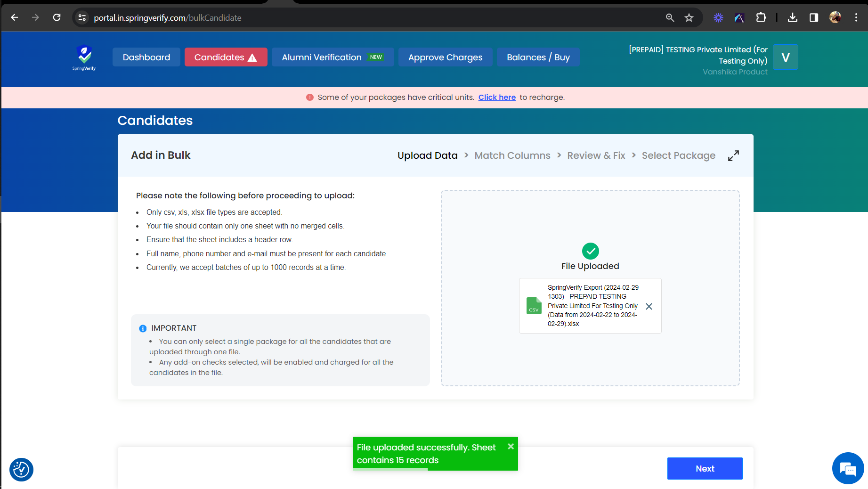The width and height of the screenshot is (868, 489).
Task: Expand the Add in Bulk panel to fullscreen
Action: click(x=733, y=155)
